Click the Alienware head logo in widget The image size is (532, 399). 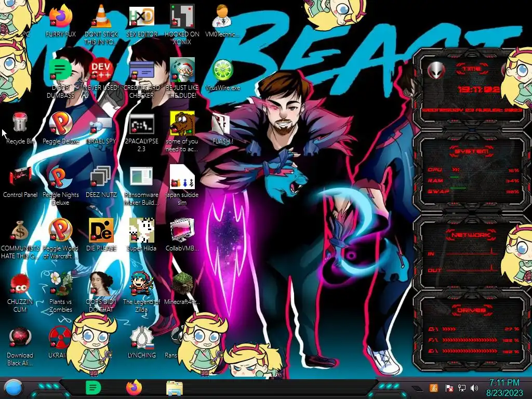tap(436, 71)
